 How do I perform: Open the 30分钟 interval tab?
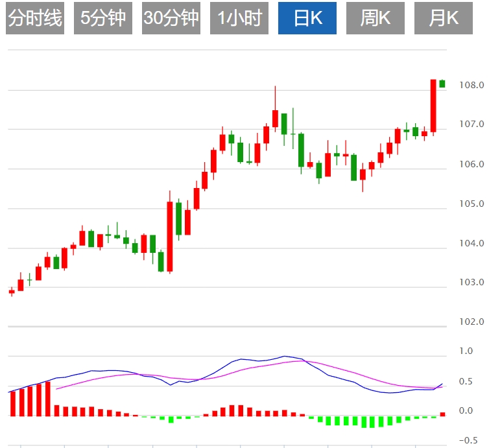click(171, 18)
